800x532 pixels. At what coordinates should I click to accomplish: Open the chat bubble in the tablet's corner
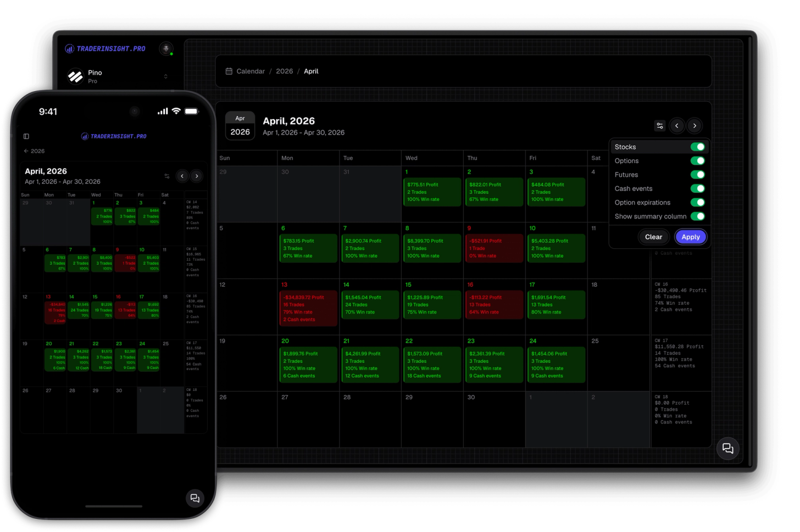727,449
